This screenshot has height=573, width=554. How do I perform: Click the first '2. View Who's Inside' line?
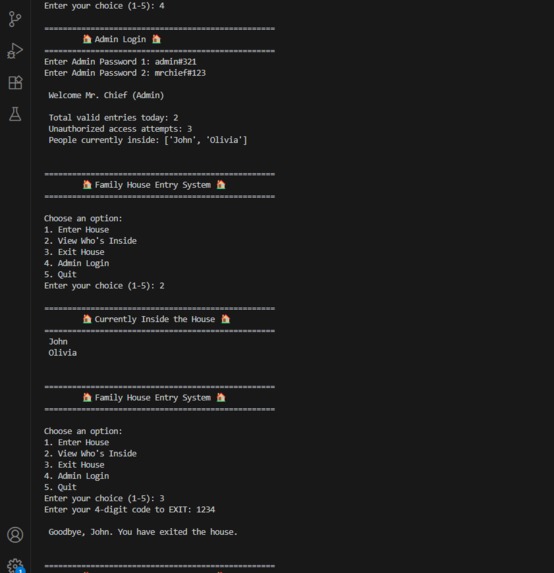click(x=90, y=241)
